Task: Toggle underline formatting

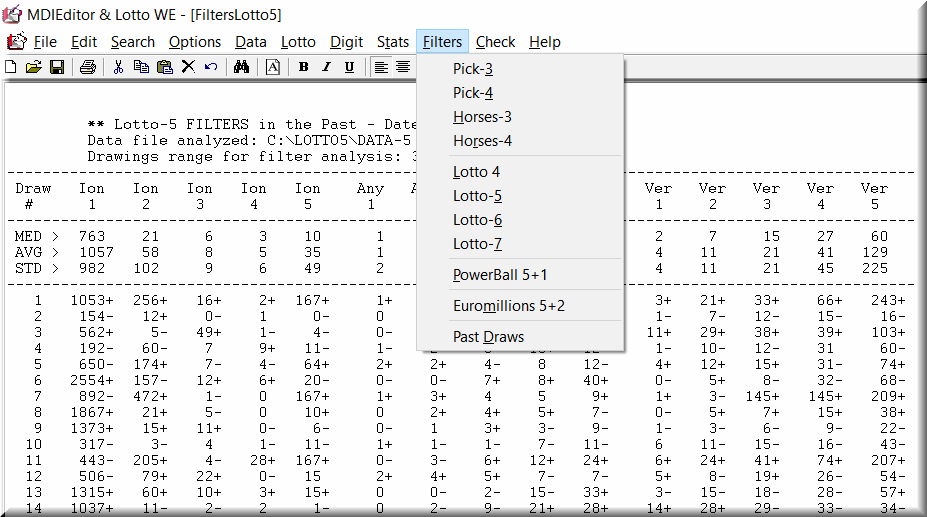Action: pyautogui.click(x=349, y=67)
